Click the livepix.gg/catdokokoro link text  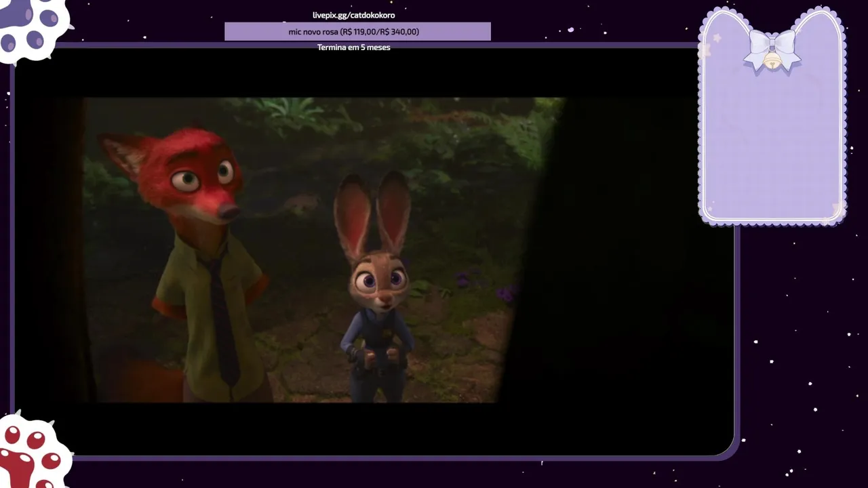pos(353,15)
